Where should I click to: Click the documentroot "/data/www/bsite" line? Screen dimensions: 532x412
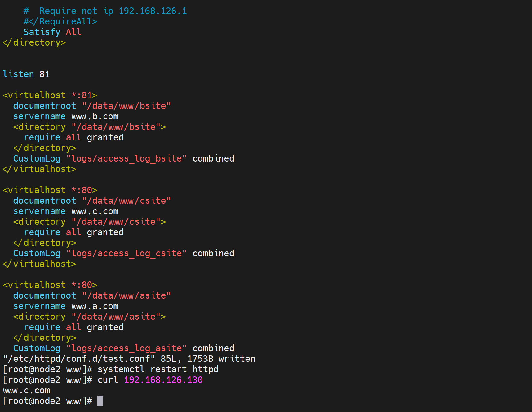click(x=92, y=106)
